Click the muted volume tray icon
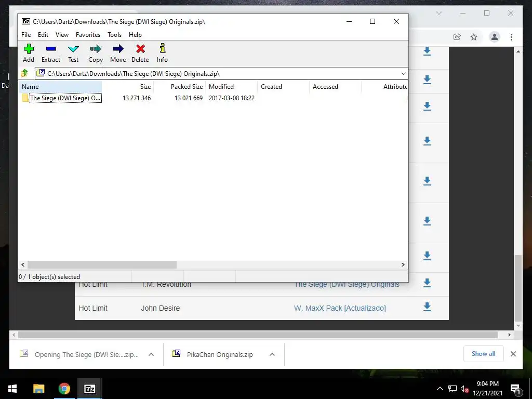532x399 pixels. tap(464, 389)
